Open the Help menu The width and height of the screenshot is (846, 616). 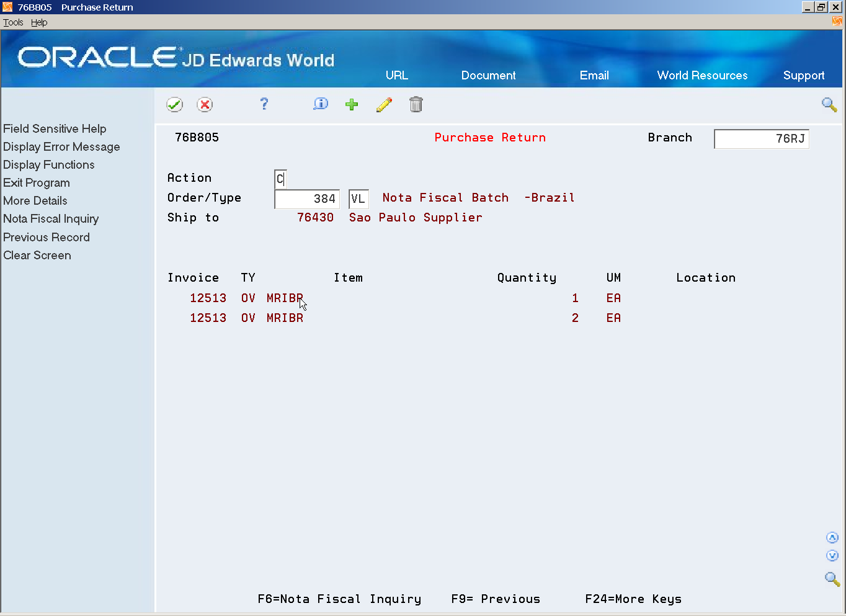(x=39, y=22)
